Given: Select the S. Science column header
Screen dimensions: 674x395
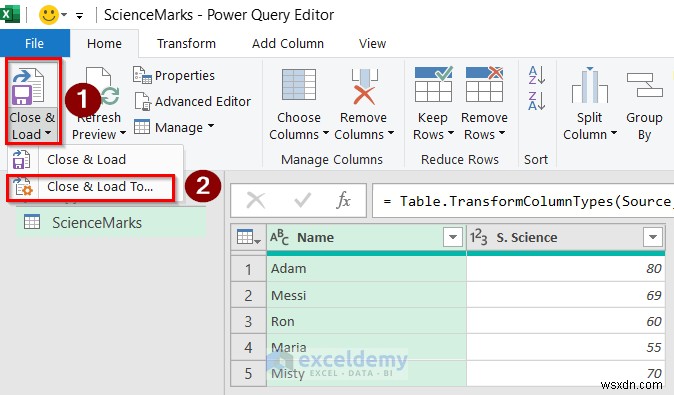Looking at the screenshot, I should pyautogui.click(x=566, y=237).
